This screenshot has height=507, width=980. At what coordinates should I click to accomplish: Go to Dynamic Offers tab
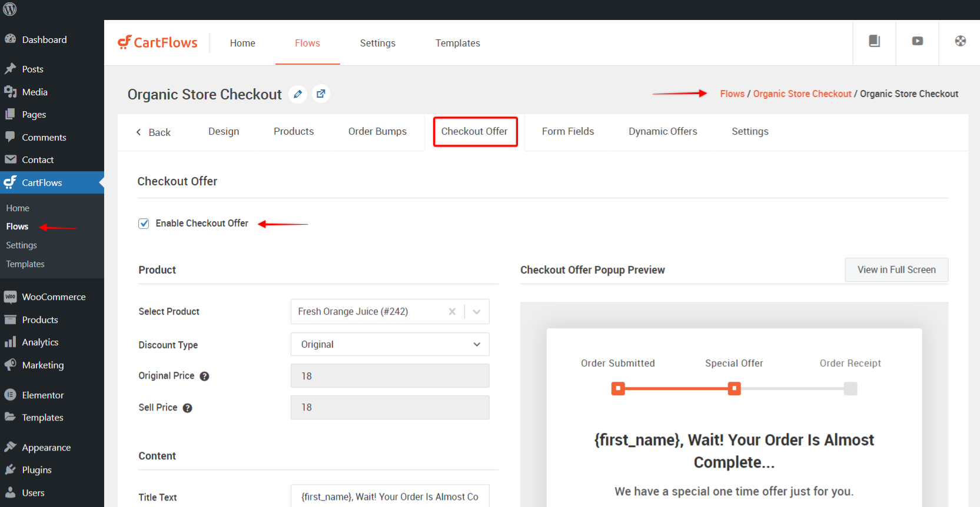tap(662, 132)
